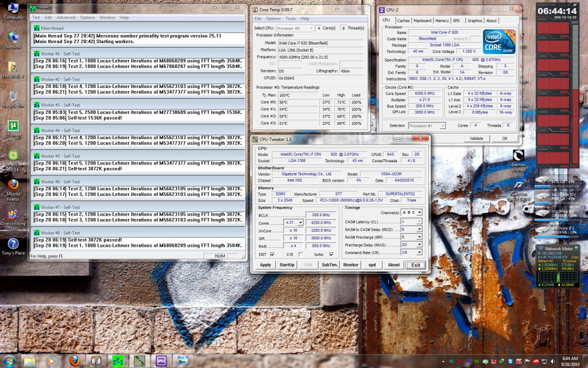Open the Command Rate (CR) dropdown
588x368 pixels.
coord(419,253)
